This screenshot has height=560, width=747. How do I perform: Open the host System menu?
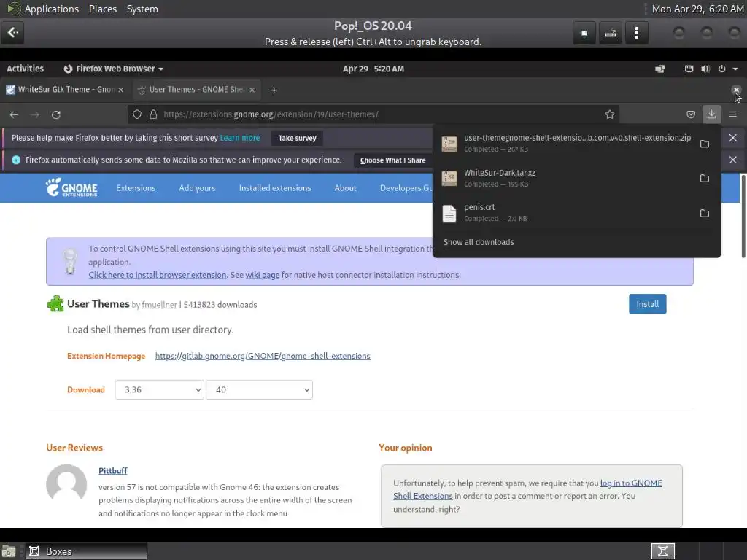click(x=142, y=9)
